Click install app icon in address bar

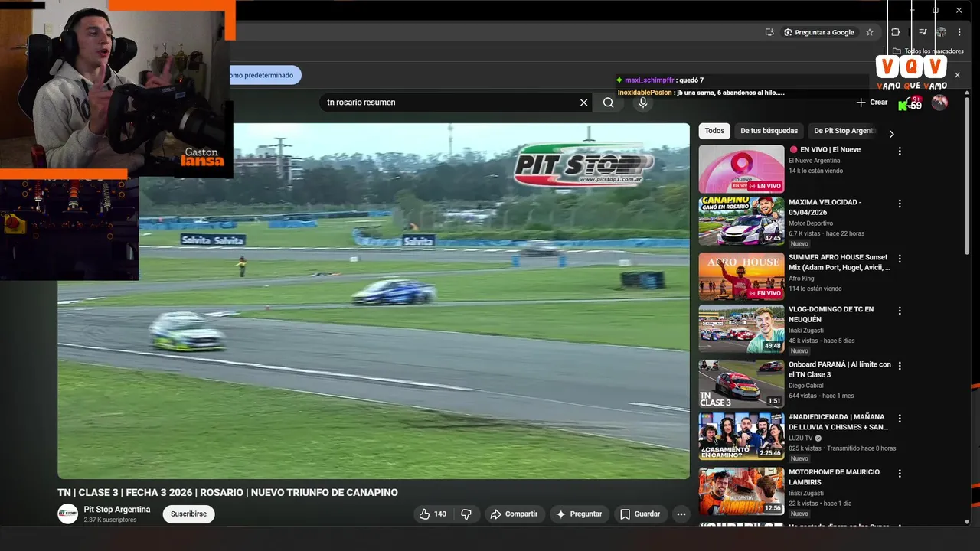coord(769,32)
